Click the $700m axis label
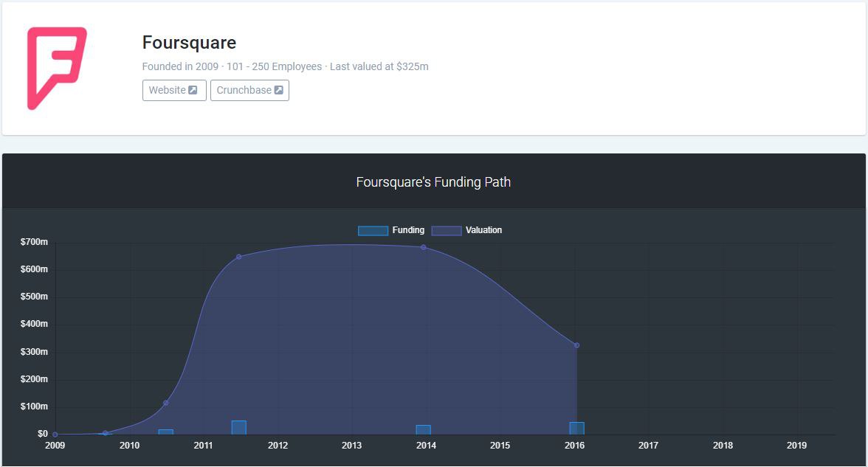Image resolution: width=868 pixels, height=467 pixels. pyautogui.click(x=34, y=242)
